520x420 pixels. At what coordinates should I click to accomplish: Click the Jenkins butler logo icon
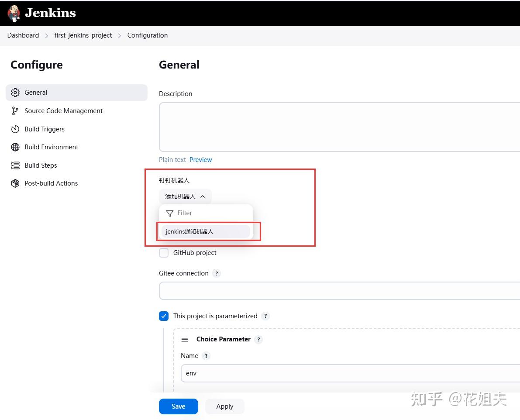[x=14, y=13]
